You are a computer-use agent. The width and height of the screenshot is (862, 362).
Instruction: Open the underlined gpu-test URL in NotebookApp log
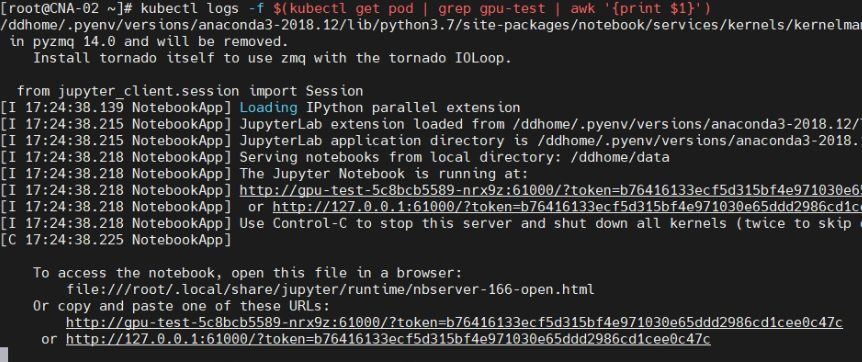[550, 191]
